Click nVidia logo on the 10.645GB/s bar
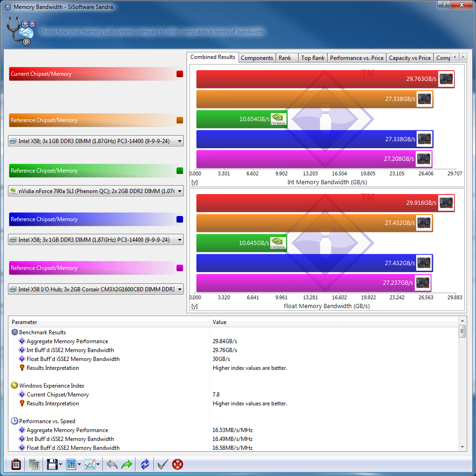The width and height of the screenshot is (476, 476). point(278,243)
